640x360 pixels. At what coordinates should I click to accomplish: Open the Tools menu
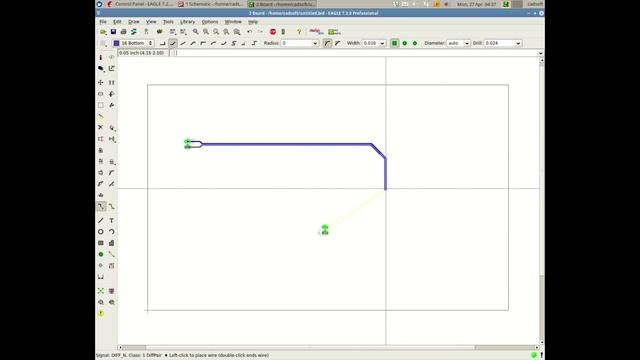pyautogui.click(x=168, y=22)
